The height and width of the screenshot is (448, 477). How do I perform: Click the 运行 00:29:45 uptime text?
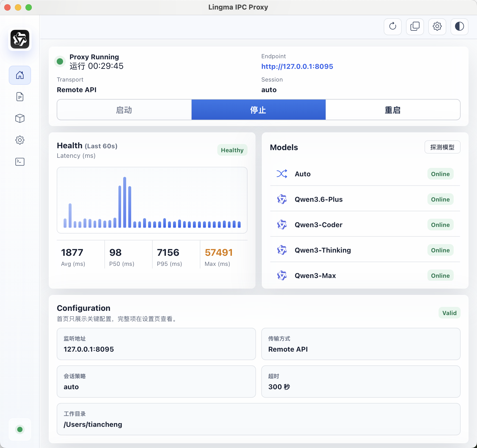pos(96,66)
